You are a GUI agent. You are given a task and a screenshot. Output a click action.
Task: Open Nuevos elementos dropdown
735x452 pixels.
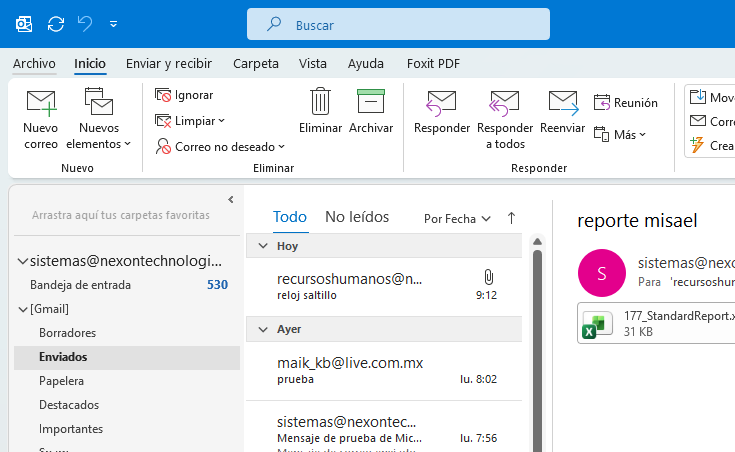[99, 119]
